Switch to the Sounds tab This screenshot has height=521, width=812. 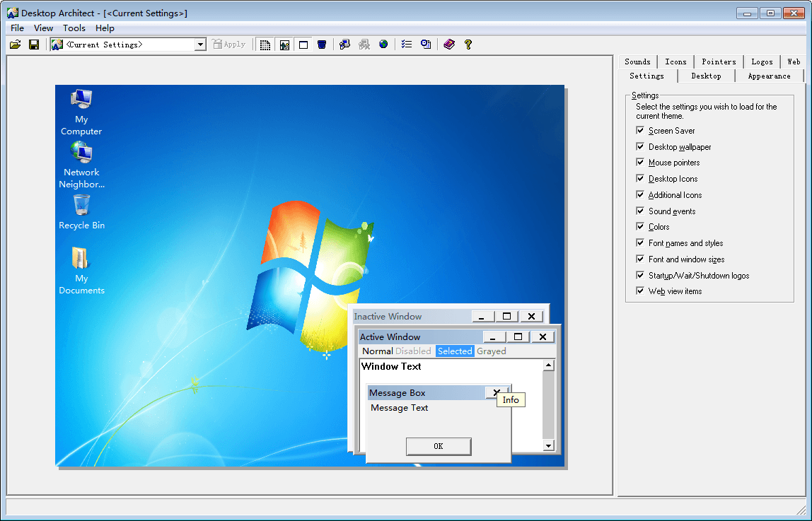coord(637,62)
